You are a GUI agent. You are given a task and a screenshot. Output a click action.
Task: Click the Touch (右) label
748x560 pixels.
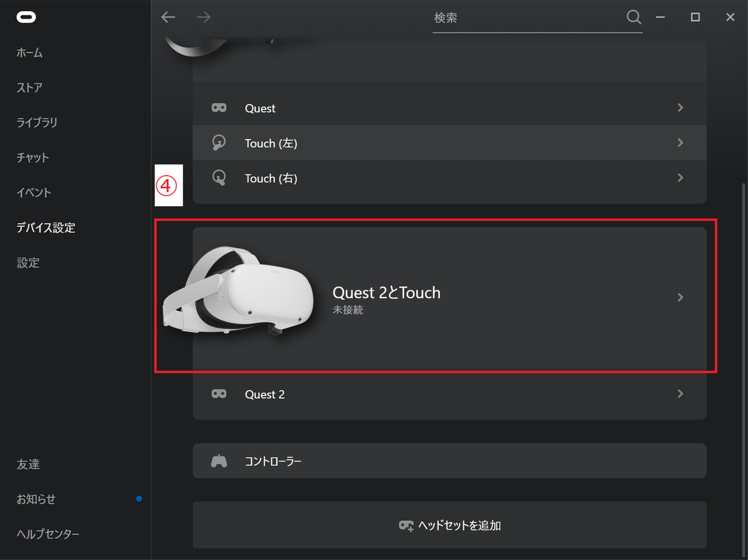(271, 178)
